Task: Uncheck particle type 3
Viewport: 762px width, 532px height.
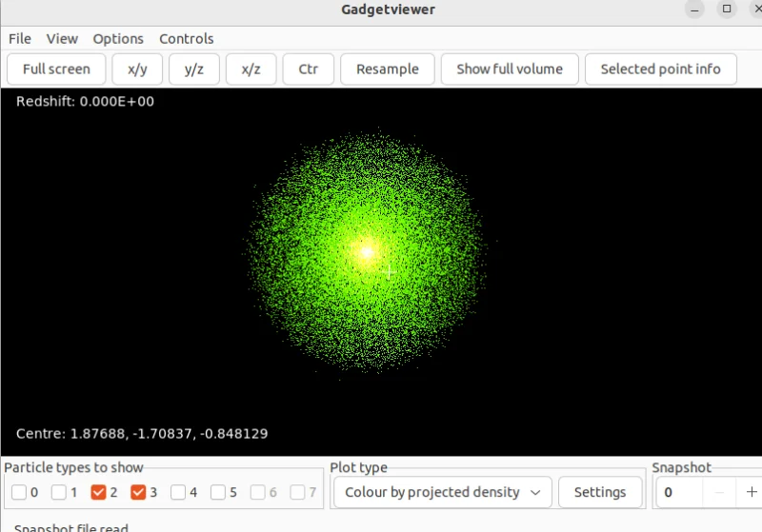Action: pos(139,492)
